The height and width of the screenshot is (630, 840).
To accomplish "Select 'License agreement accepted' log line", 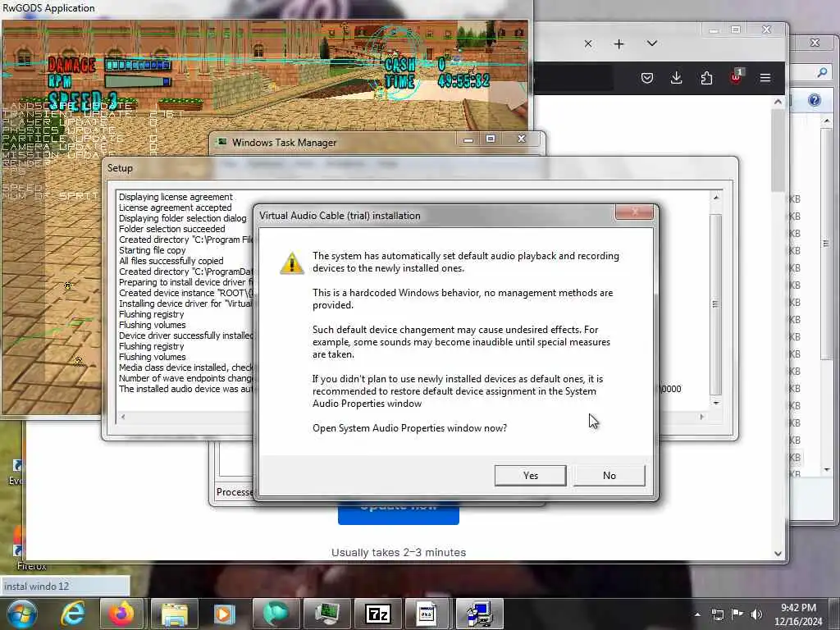I will 176,208.
